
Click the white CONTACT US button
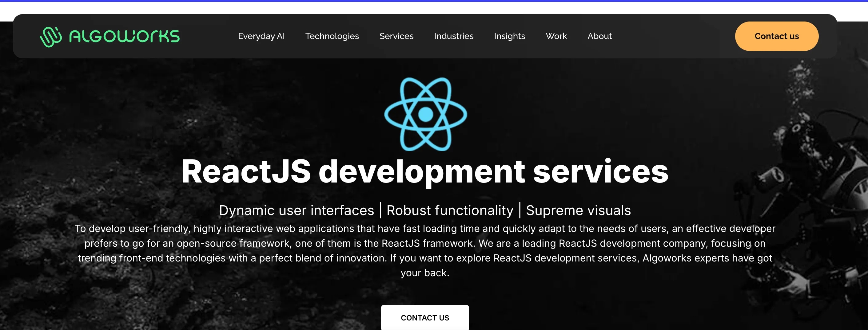coord(425,317)
